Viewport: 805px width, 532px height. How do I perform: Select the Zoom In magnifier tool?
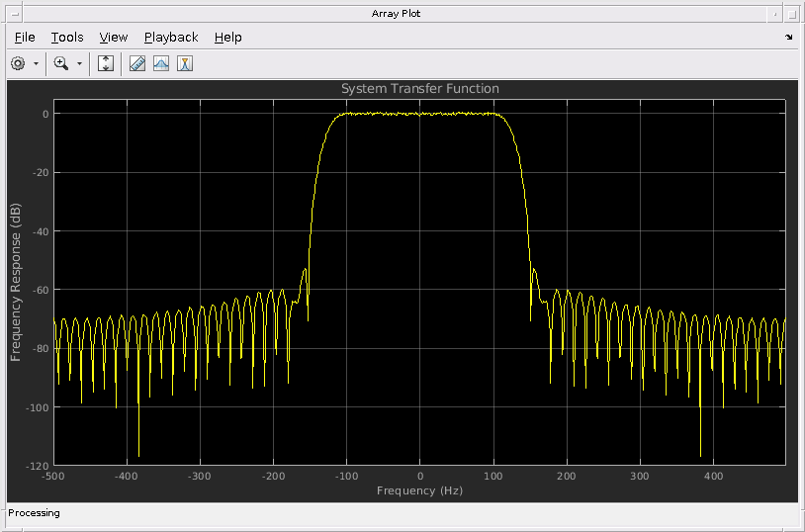[x=61, y=63]
